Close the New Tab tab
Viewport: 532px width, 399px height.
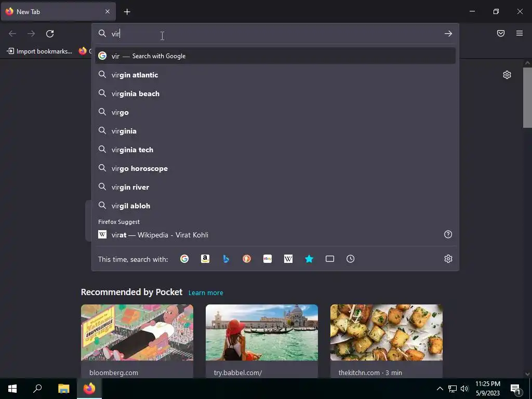(108, 11)
